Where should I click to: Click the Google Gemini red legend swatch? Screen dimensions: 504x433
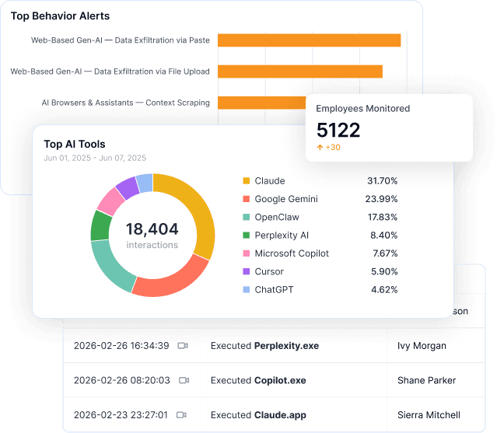(x=247, y=199)
